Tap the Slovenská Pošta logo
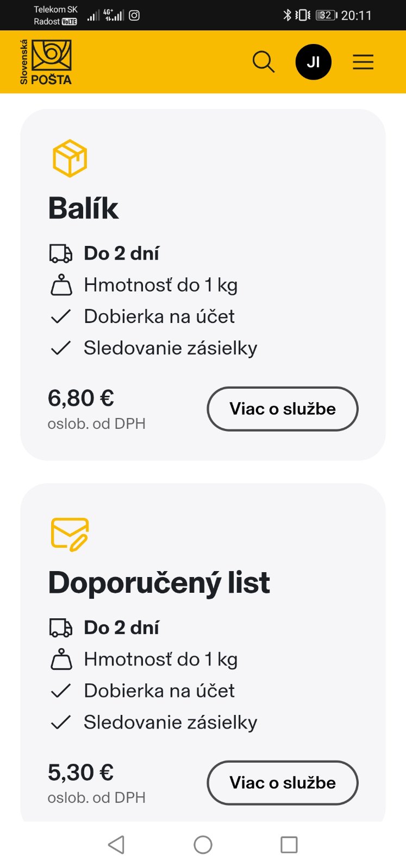Screen dimensions: 406x868 tap(46, 62)
